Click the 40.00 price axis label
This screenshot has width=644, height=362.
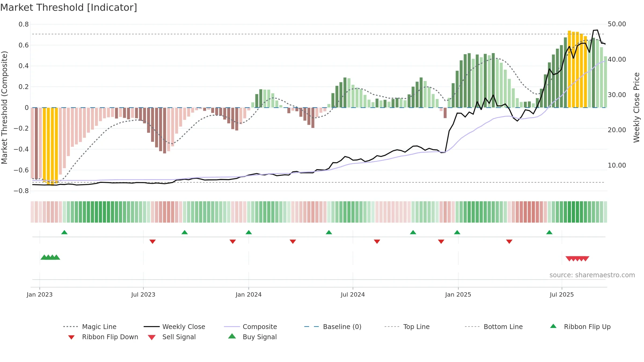coord(617,59)
